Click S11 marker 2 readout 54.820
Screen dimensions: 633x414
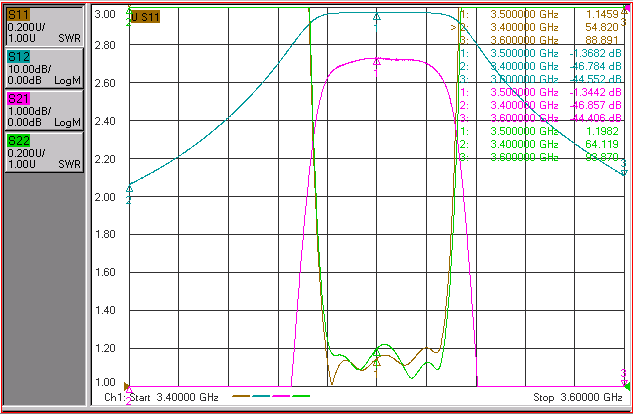click(x=604, y=27)
